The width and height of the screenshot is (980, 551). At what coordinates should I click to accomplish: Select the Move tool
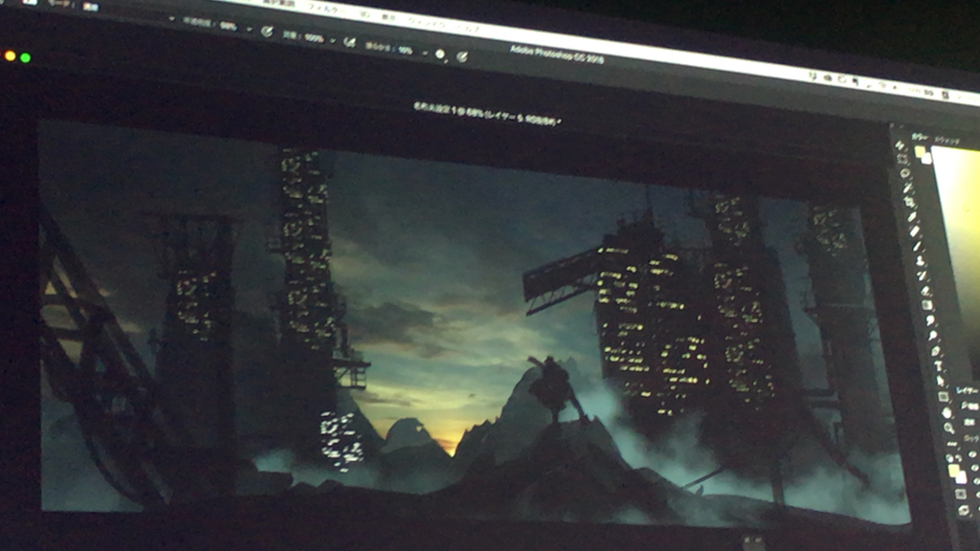coord(898,145)
